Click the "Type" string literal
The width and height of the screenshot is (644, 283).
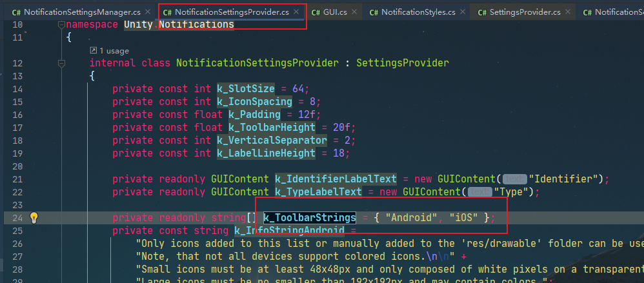510,191
